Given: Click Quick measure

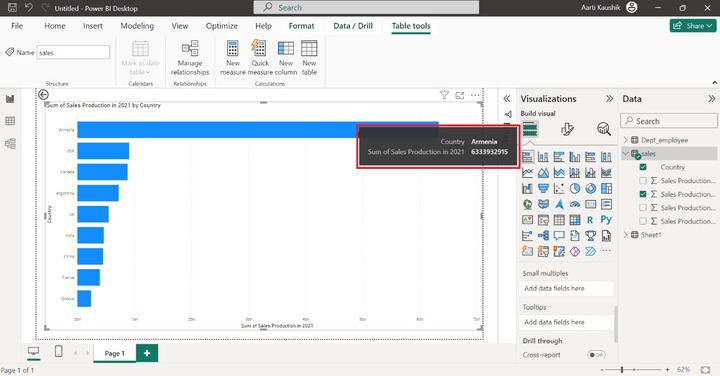Looking at the screenshot, I should tap(260, 58).
